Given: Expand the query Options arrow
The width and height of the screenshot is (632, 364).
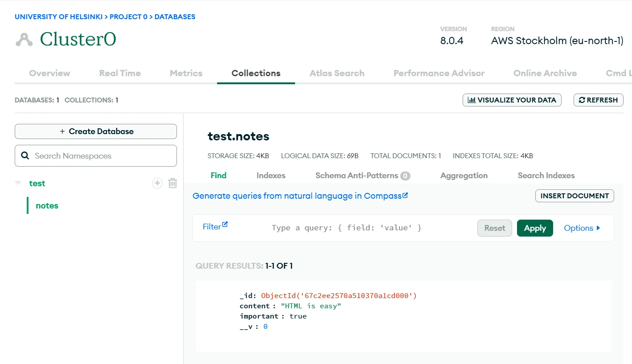Looking at the screenshot, I should [598, 228].
